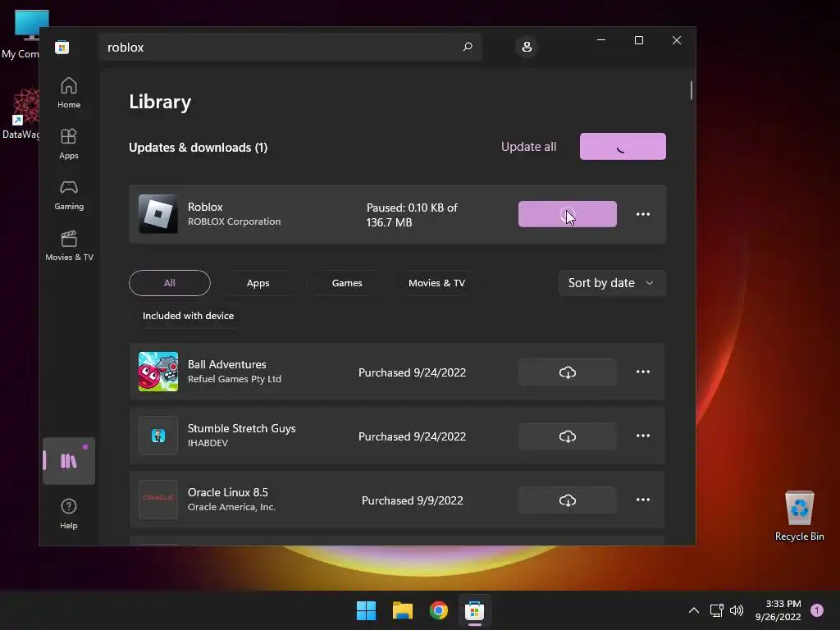Click the 'Paused: 0.10 KB of 136.7 MB' status
The image size is (840, 630).
coord(412,215)
